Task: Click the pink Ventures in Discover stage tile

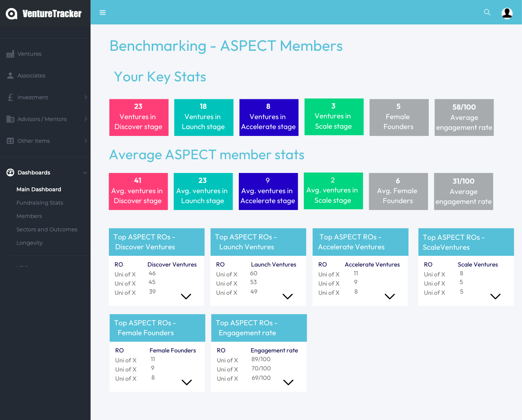Action: point(139,117)
